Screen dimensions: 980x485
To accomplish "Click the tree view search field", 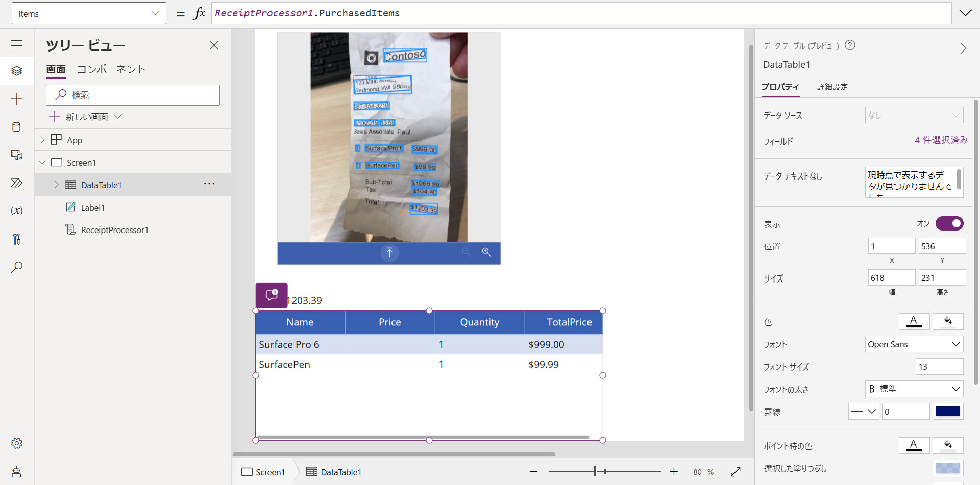I will (x=133, y=95).
